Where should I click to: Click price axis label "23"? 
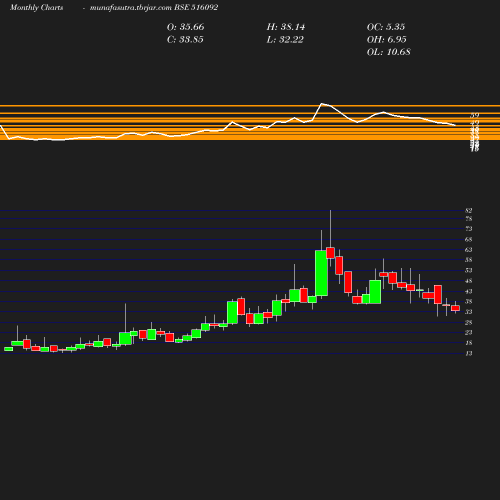469,333
